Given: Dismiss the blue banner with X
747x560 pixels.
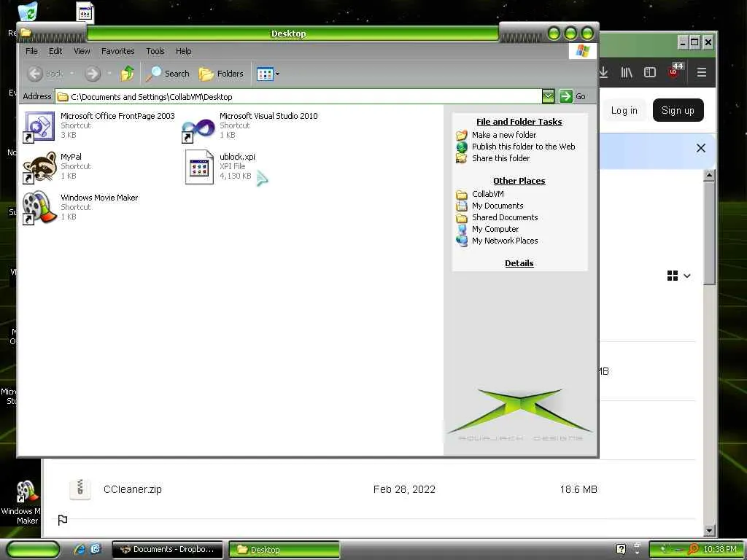Looking at the screenshot, I should tap(701, 148).
